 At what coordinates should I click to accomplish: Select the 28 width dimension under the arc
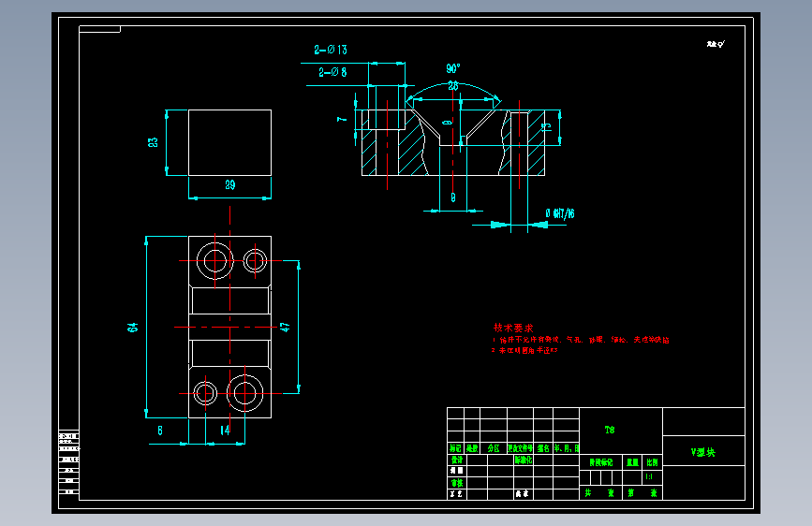pyautogui.click(x=453, y=86)
